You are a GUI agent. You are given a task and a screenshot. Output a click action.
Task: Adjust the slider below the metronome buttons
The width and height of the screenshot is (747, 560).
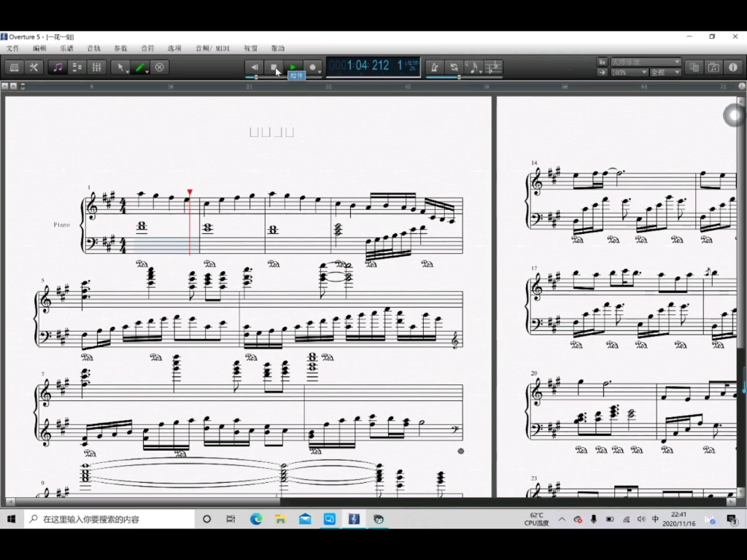click(460, 77)
